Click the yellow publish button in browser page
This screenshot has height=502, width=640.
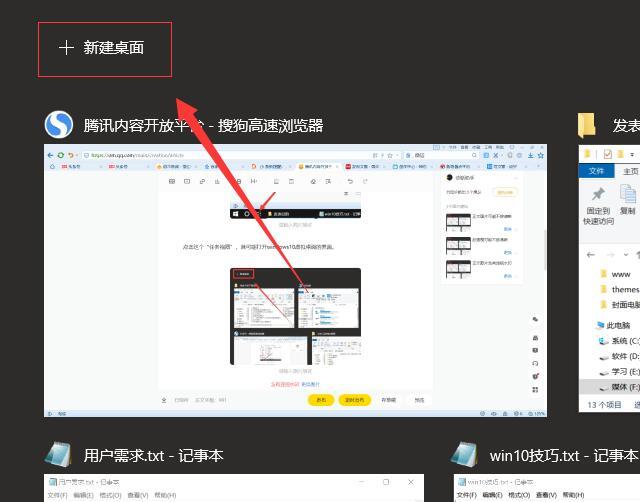(x=321, y=400)
